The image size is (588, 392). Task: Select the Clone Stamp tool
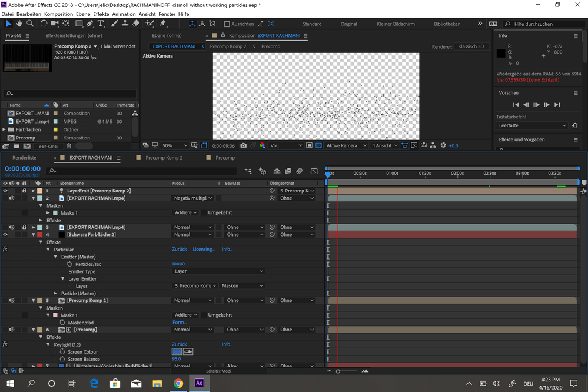pyautogui.click(x=124, y=24)
